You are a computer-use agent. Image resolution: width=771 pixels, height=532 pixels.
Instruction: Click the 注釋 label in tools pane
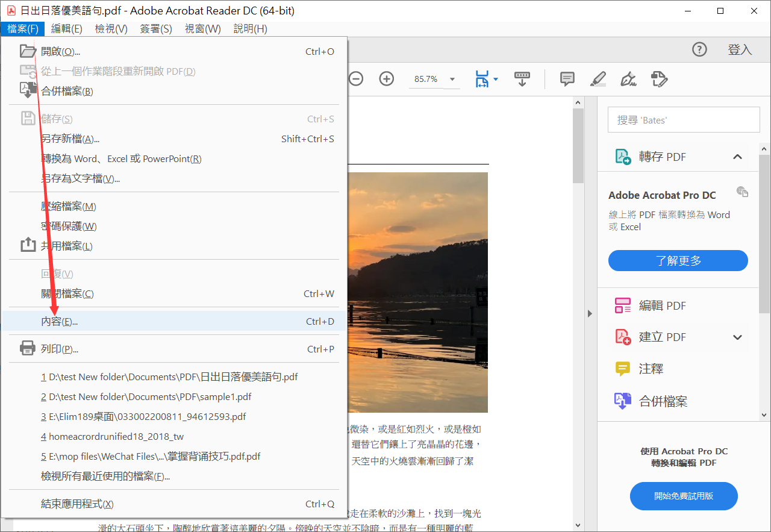(x=651, y=369)
